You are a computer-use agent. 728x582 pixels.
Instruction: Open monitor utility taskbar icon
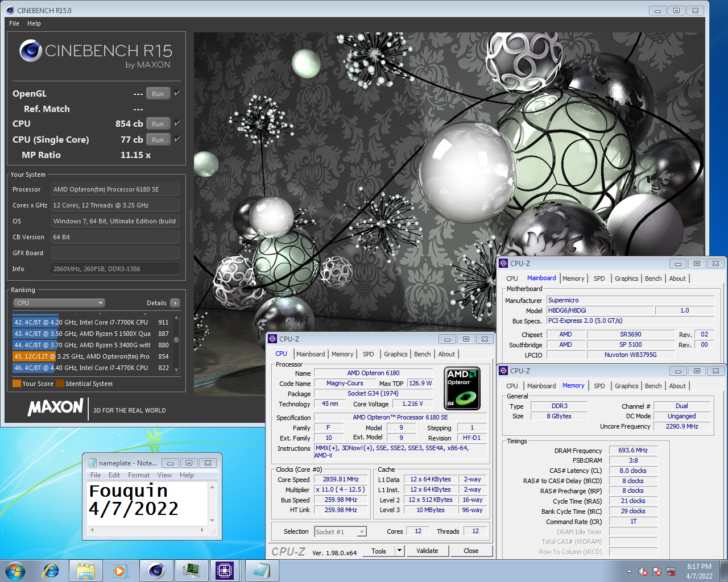pyautogui.click(x=191, y=571)
